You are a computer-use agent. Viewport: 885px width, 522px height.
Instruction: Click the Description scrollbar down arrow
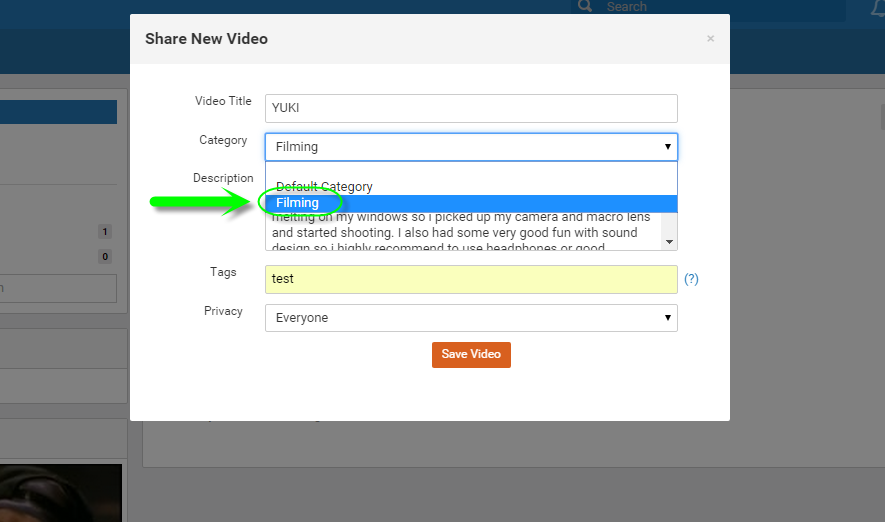click(669, 241)
